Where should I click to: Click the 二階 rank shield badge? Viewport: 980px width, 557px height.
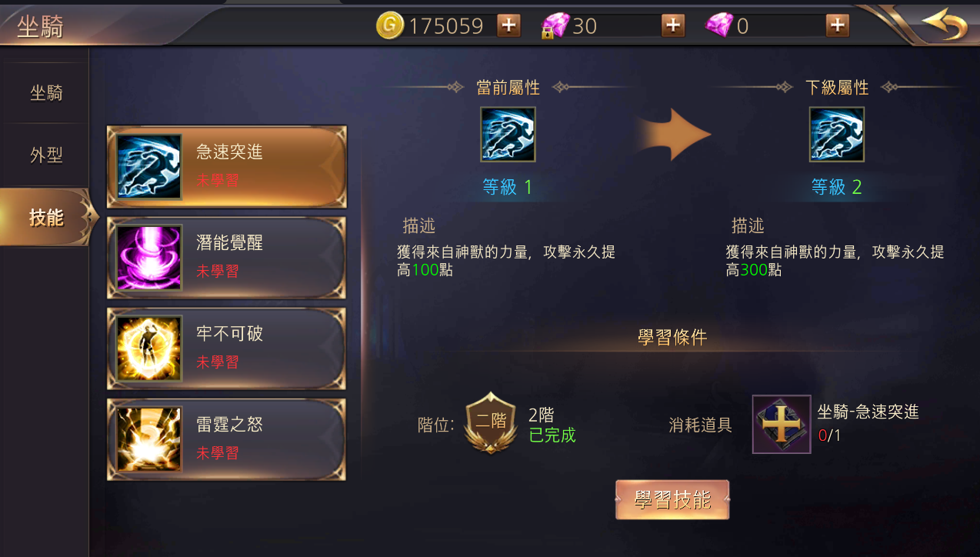click(491, 422)
